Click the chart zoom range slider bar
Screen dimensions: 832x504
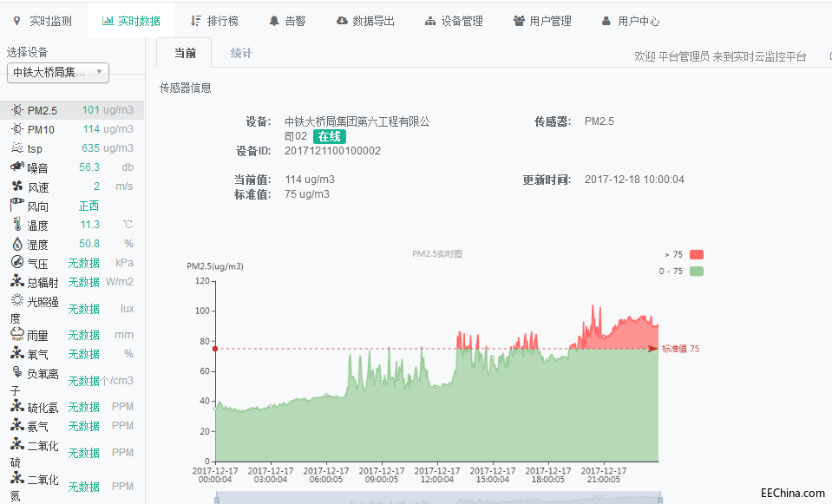point(437,498)
